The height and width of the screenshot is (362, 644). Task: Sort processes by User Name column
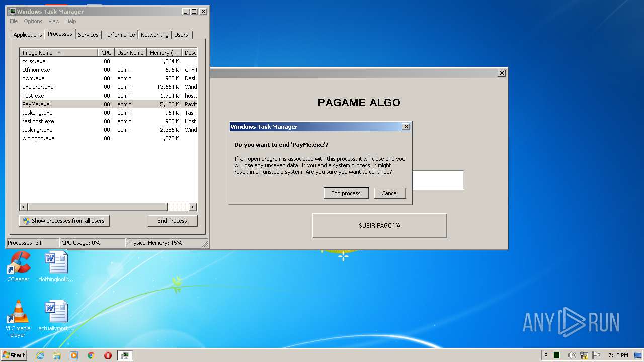pyautogui.click(x=130, y=53)
